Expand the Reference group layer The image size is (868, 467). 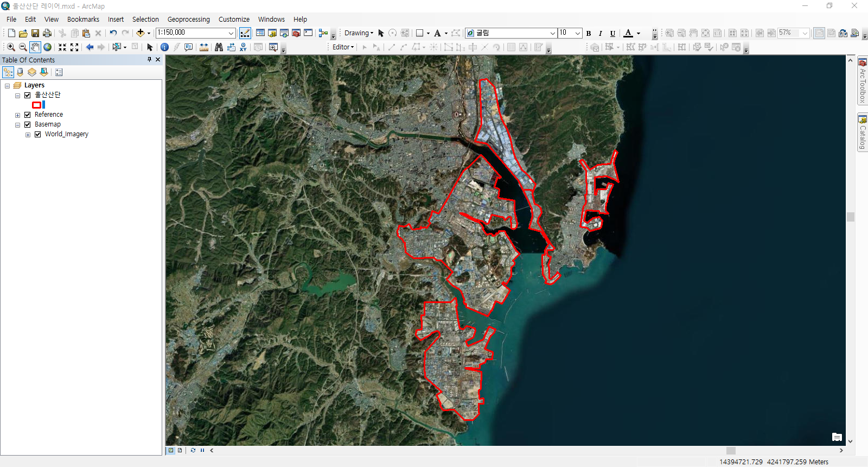tap(17, 115)
